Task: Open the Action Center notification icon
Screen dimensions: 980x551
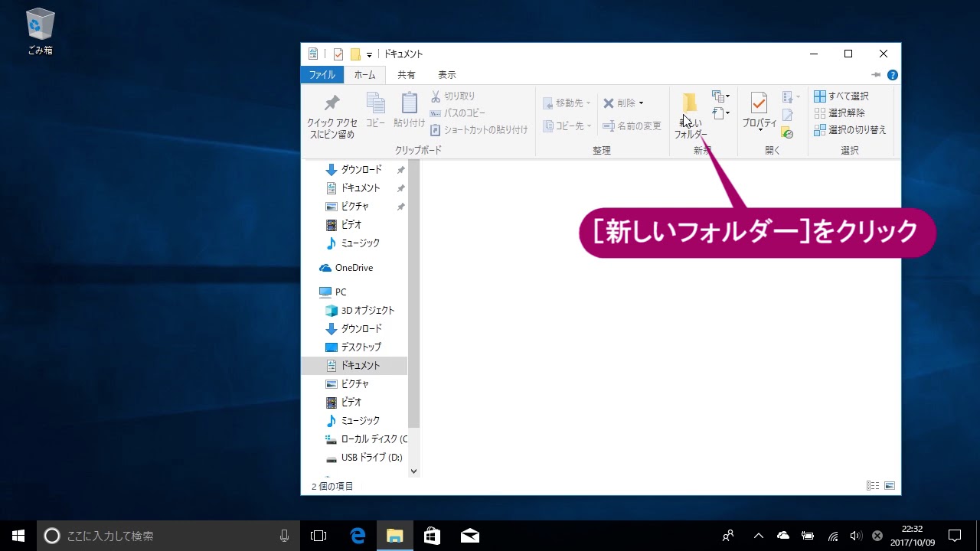Action: (x=955, y=536)
